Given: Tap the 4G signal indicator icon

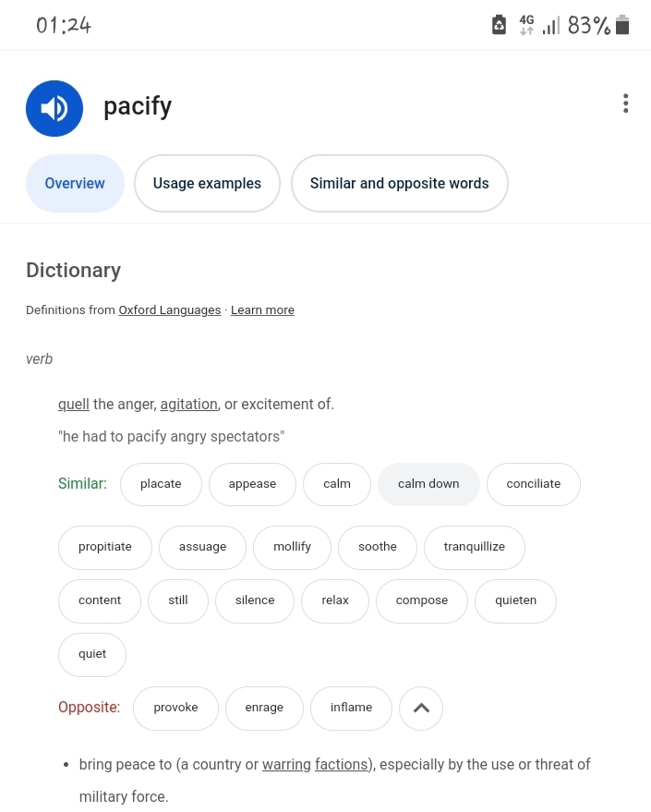Looking at the screenshot, I should [527, 24].
